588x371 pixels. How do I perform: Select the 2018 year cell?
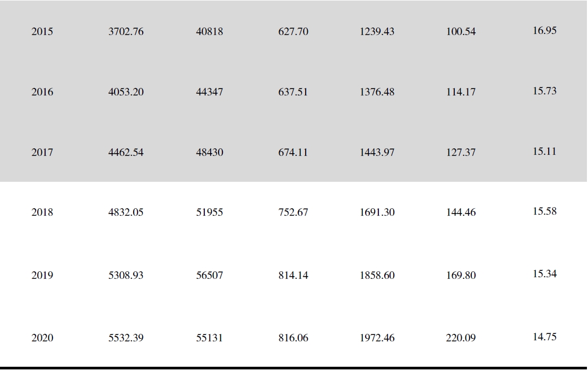[42, 213]
